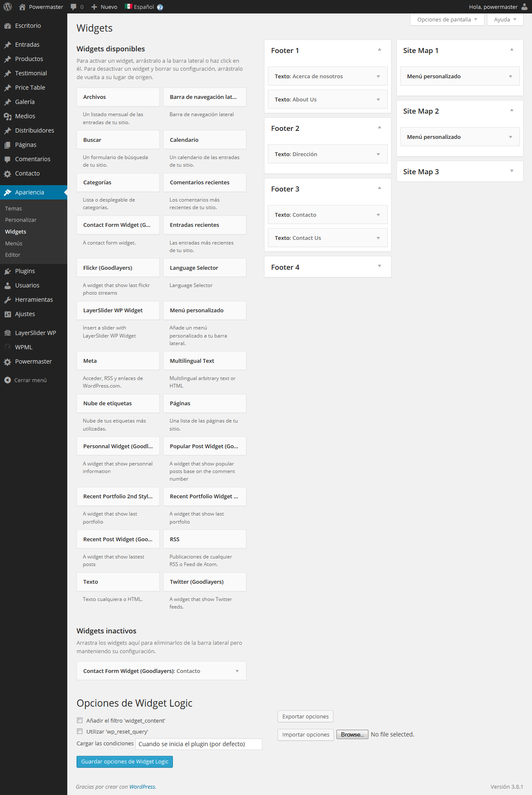The image size is (532, 795).
Task: Collapse the Footer 3 widget area
Action: 379,188
